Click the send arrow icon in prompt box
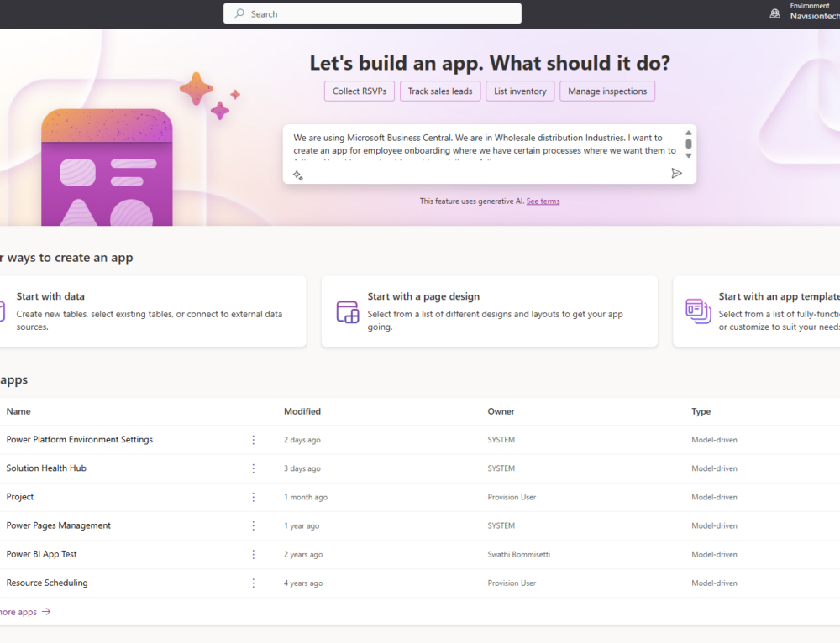 click(676, 173)
